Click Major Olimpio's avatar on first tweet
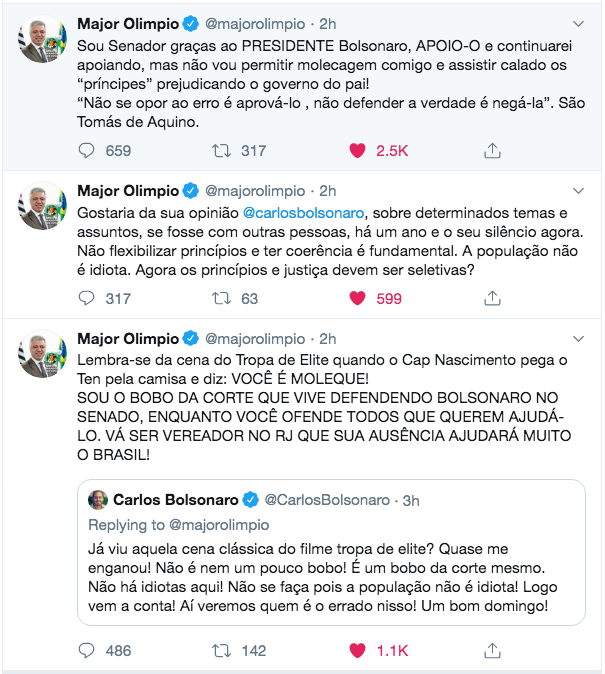605x674 pixels. click(x=41, y=41)
